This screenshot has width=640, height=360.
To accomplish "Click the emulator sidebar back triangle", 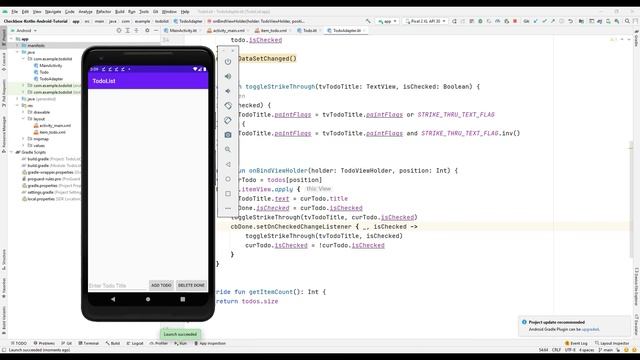I will [x=228, y=164].
